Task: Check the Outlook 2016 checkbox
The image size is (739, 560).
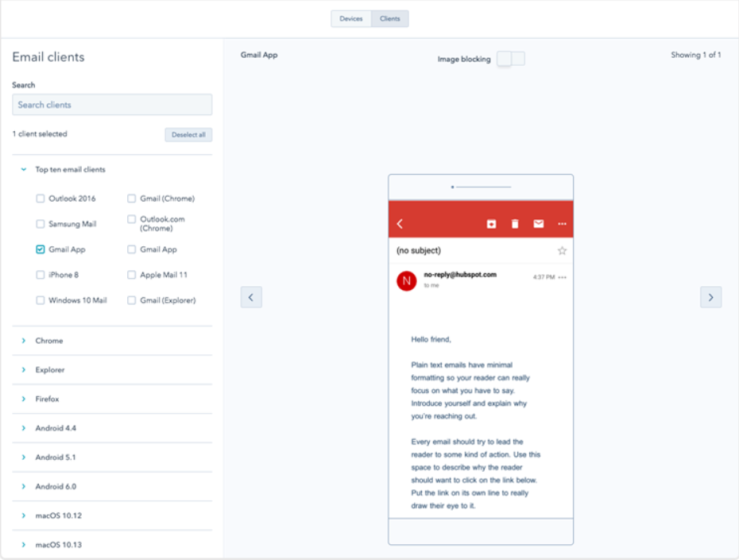Action: coord(40,199)
